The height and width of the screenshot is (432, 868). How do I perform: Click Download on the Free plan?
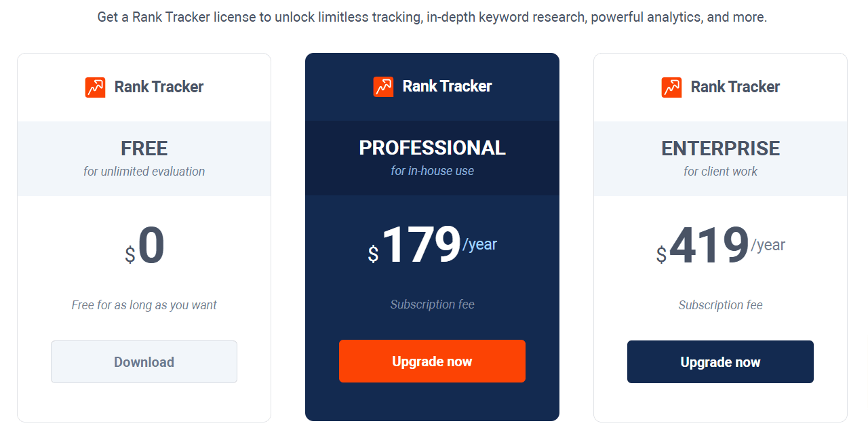144,361
